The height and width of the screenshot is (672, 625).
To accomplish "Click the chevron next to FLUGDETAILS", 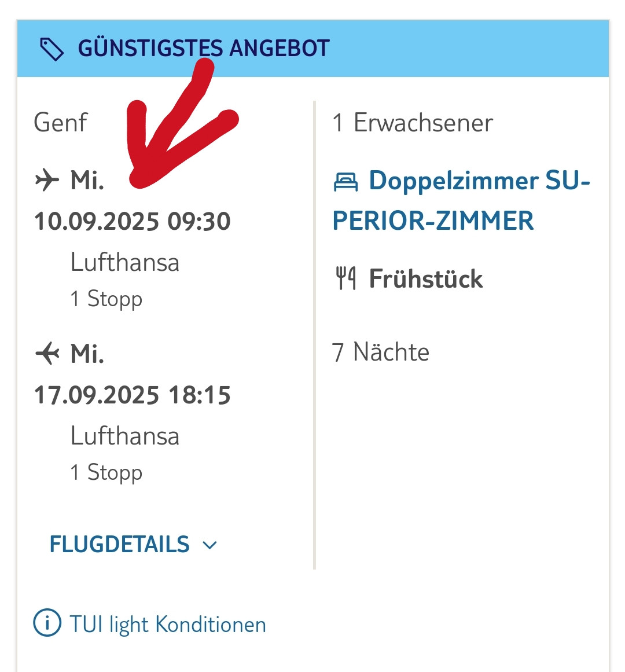I will click(x=209, y=545).
